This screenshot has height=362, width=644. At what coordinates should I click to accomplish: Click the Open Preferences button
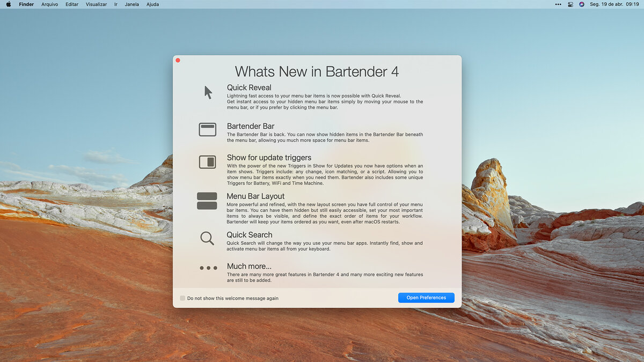coord(426,298)
